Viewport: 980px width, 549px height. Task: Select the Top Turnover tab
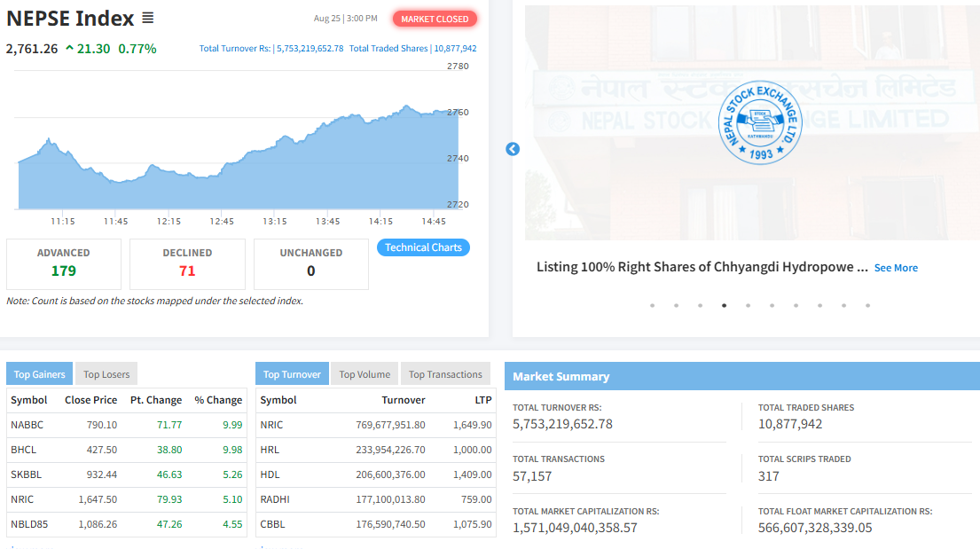click(x=292, y=374)
